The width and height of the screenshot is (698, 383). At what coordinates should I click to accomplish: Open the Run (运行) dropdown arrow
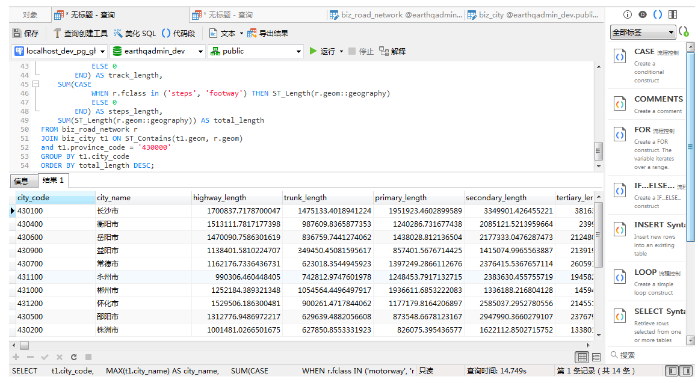(x=341, y=52)
